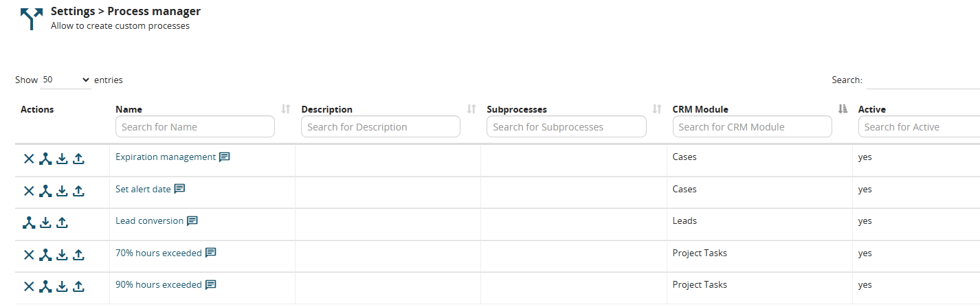The image size is (980, 307).
Task: Open comment icon next to Lead conversion
Action: pyautogui.click(x=192, y=221)
